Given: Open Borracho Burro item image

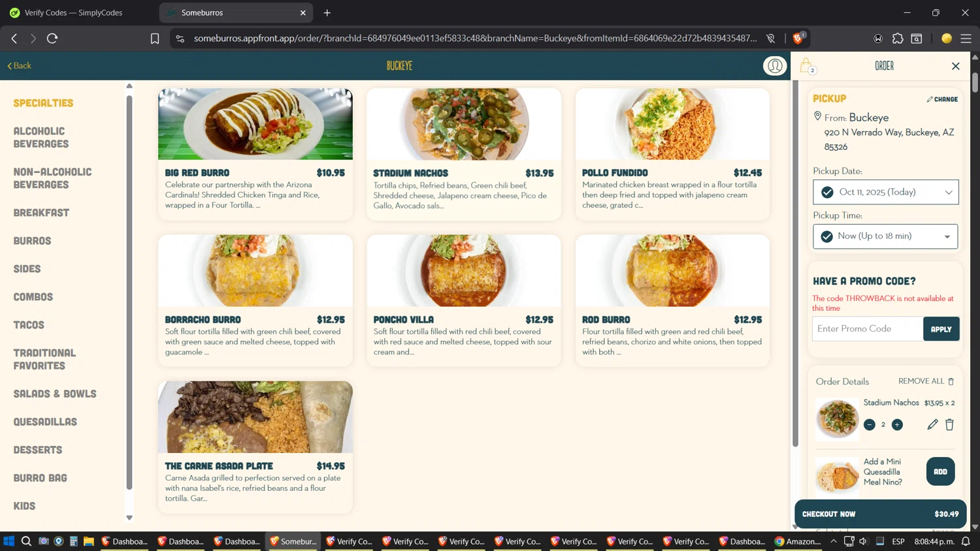Looking at the screenshot, I should point(255,271).
